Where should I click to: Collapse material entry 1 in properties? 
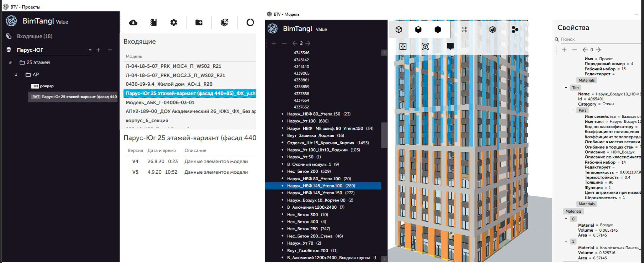(x=566, y=241)
